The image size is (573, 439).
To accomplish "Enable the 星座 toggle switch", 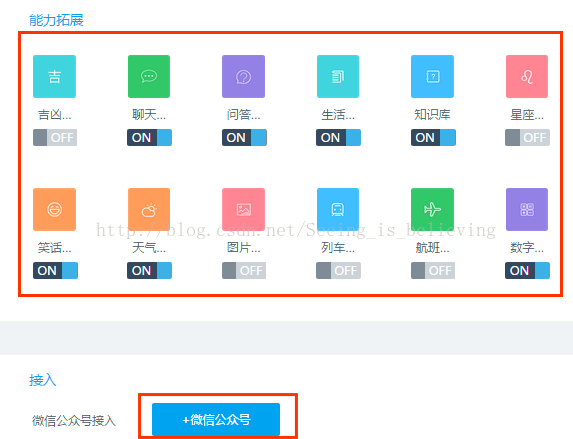I will [x=527, y=137].
